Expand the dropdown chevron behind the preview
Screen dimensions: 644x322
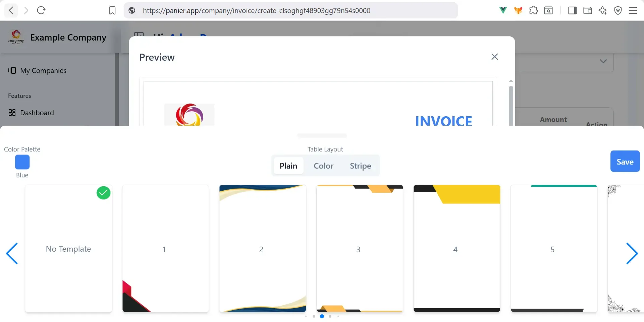[603, 61]
